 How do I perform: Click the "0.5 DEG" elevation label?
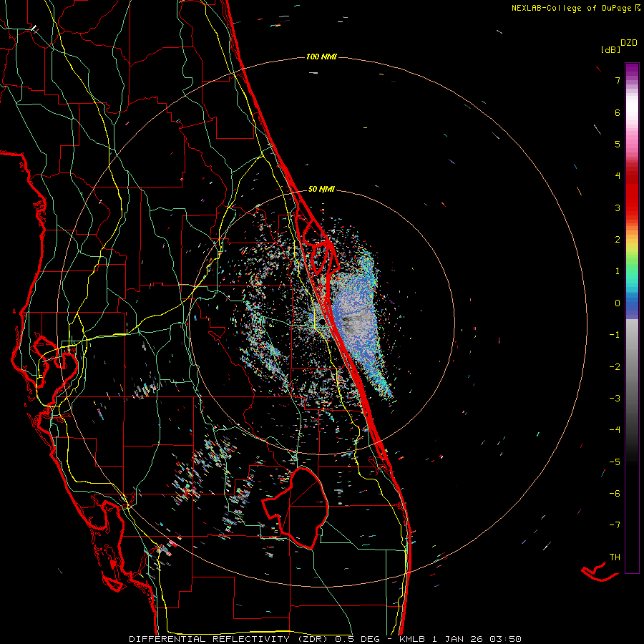pos(357,639)
